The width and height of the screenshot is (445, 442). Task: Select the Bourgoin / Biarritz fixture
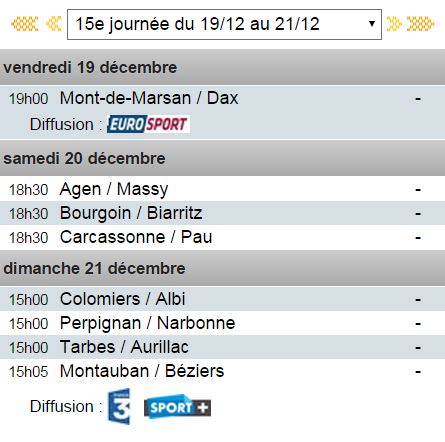(x=131, y=213)
